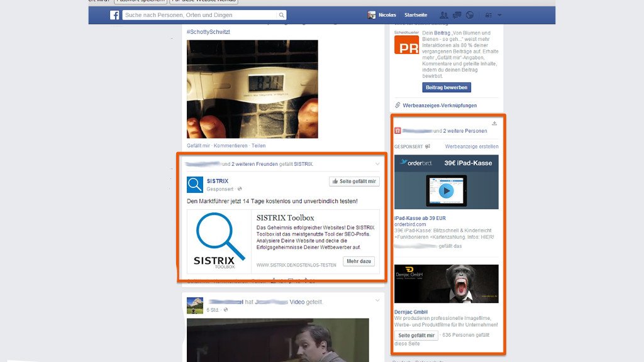Open the messages icon in header

tap(457, 15)
